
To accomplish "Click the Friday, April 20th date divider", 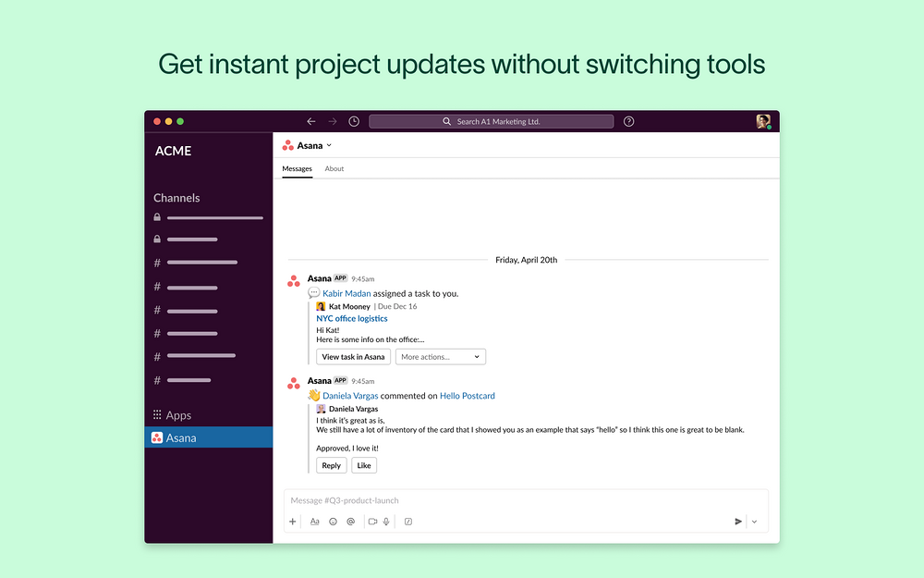I will click(527, 260).
